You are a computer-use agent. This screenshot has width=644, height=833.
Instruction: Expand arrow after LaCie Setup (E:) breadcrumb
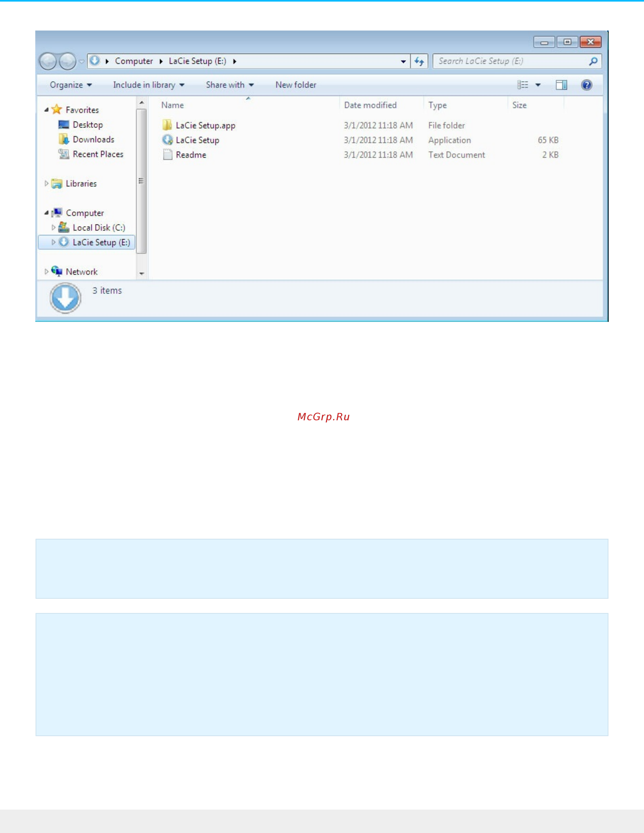235,61
